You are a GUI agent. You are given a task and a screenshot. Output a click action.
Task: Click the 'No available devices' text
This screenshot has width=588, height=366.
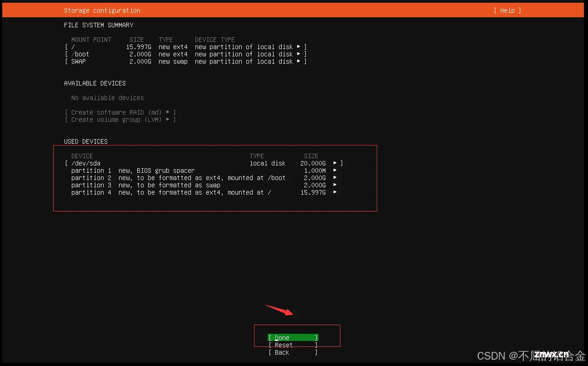(x=108, y=98)
